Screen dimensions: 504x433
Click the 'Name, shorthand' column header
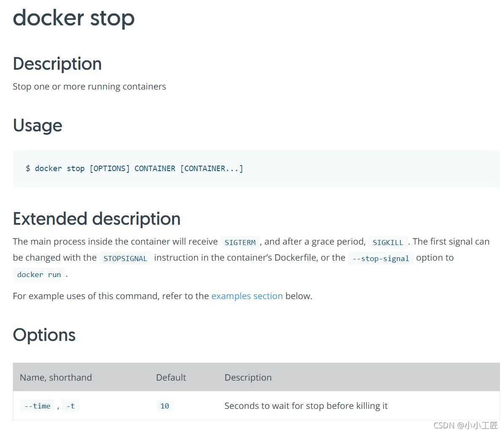coord(56,378)
